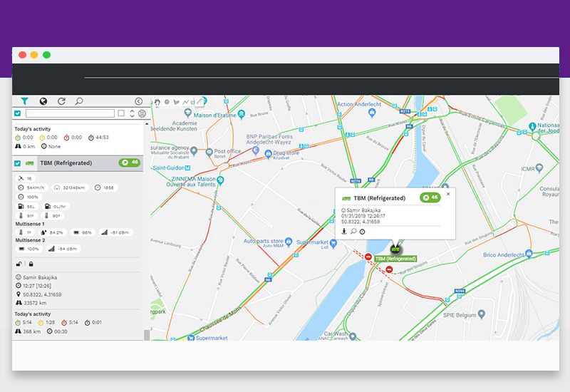The height and width of the screenshot is (392, 570).
Task: Click the Brico Anderlecht map pin
Action: [x=529, y=254]
